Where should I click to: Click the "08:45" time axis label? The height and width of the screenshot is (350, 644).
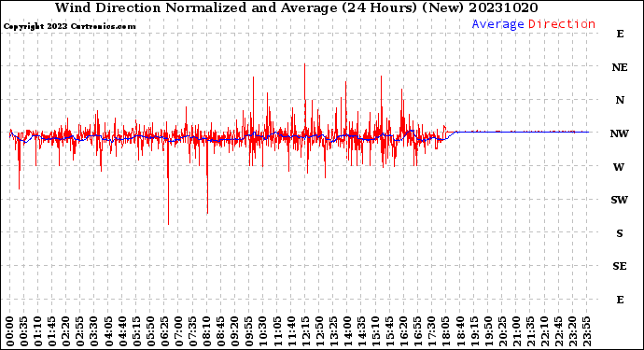click(221, 331)
